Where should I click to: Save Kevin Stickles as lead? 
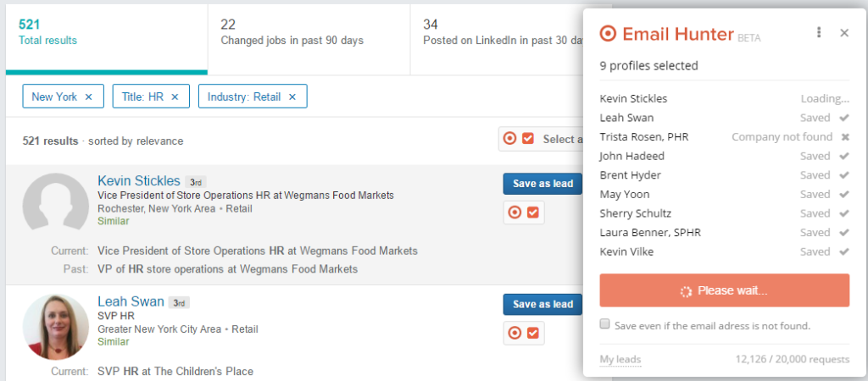(542, 184)
